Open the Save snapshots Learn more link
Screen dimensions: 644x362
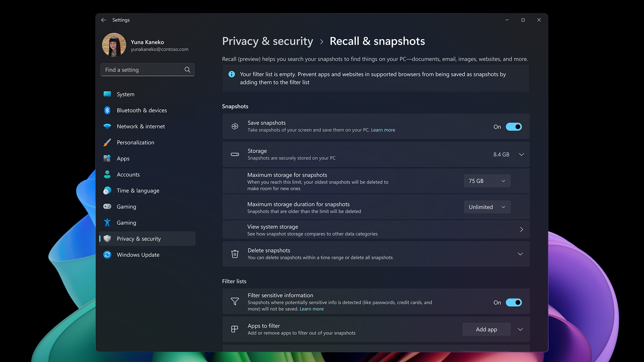pos(383,130)
